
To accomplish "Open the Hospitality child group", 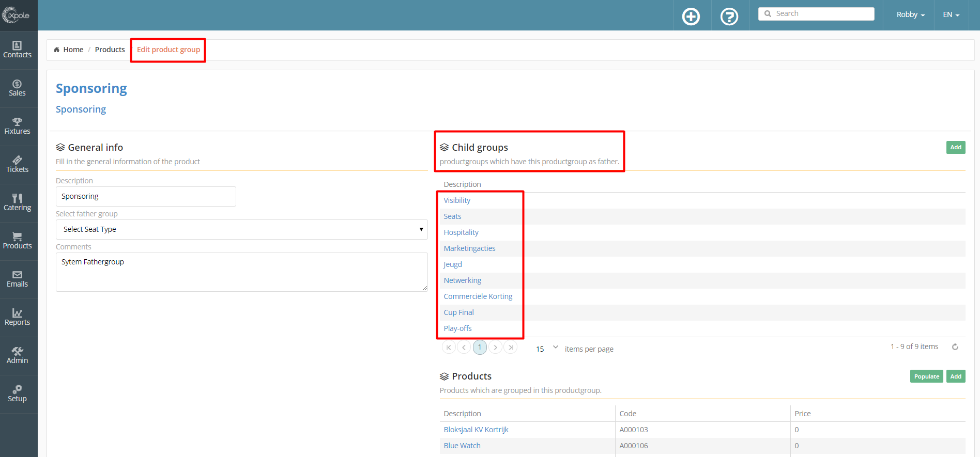I will (461, 232).
